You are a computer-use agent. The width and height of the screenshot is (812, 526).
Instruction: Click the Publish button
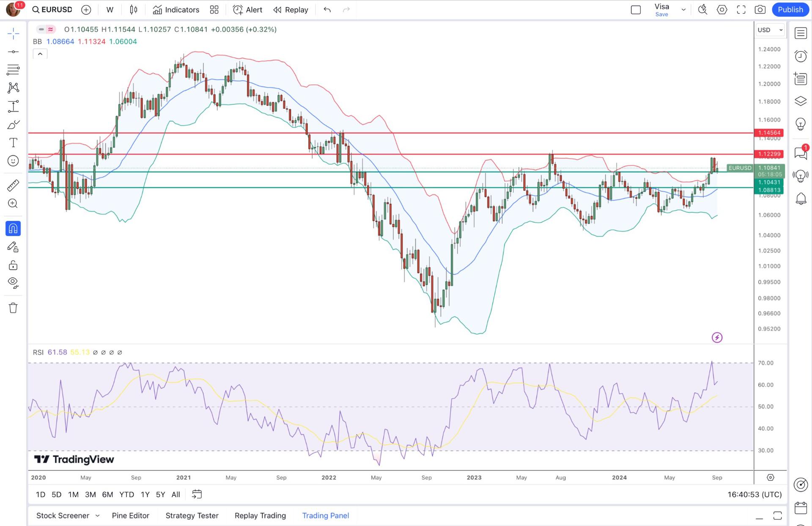(790, 9)
